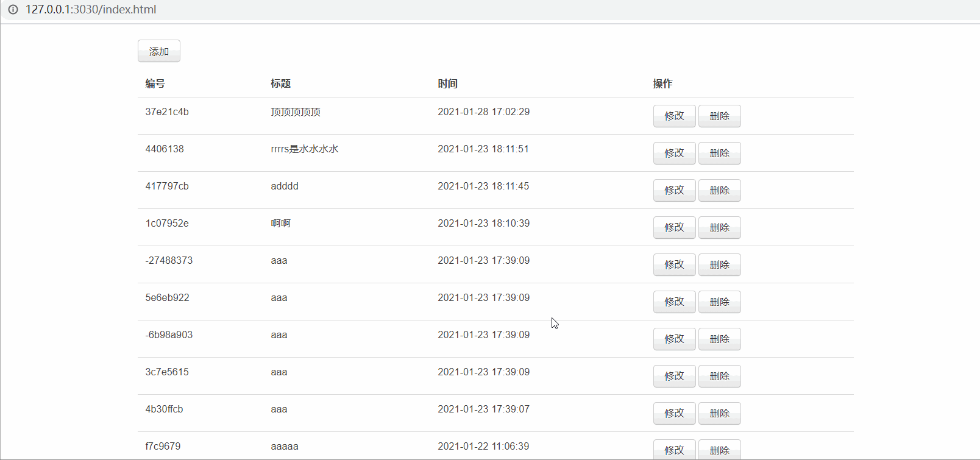Viewport: 980px width, 460px height.
Task: Select the ID cell 417797cb
Action: [167, 186]
